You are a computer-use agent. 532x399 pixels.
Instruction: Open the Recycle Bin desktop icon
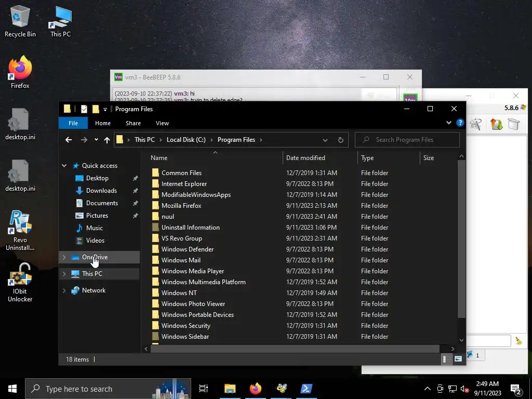20,21
